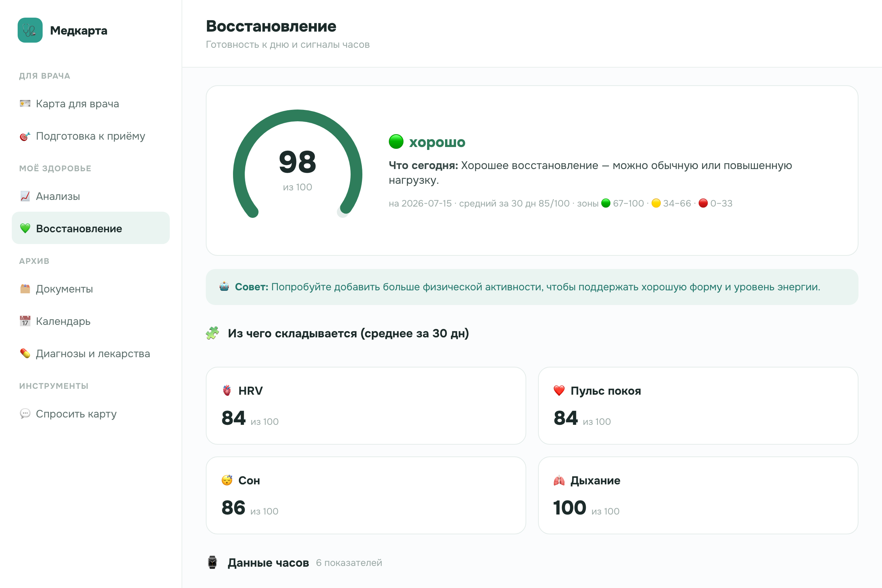Click the chart icon beside Анализы
This screenshot has width=882, height=588.
25,196
